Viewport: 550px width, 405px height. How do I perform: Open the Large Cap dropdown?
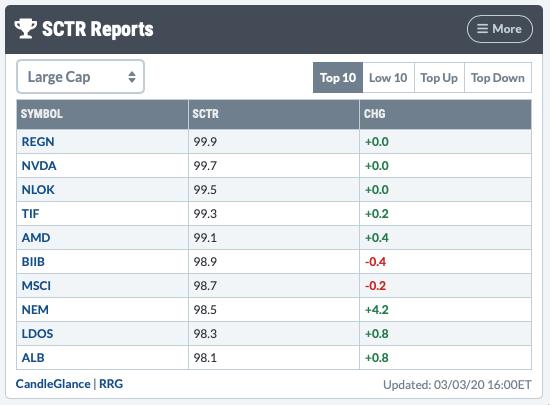(81, 77)
